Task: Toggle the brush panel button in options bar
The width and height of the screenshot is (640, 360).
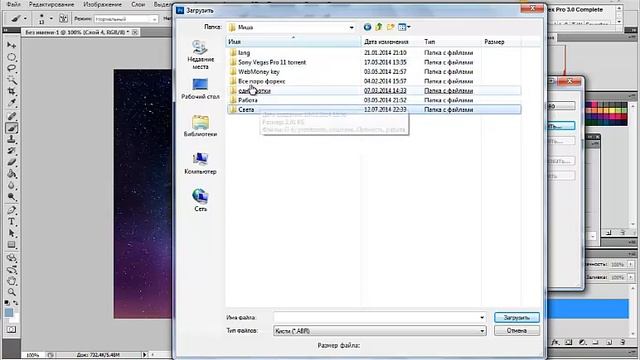Action: (x=63, y=19)
